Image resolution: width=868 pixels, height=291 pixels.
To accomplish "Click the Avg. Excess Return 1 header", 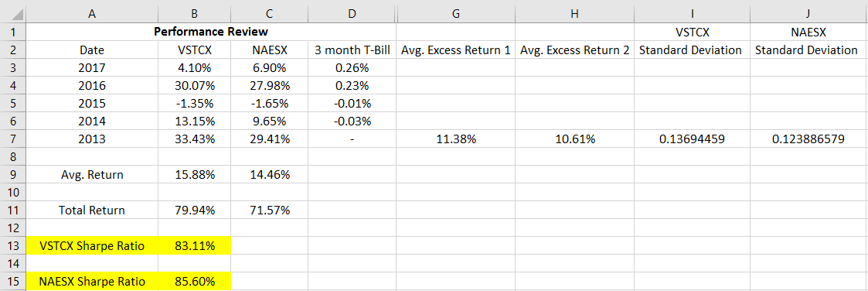I will (455, 50).
